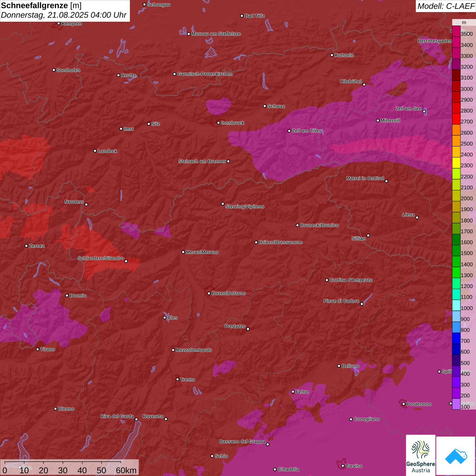Pick the 1500 m green legend swatch
The width and height of the screenshot is (476, 476).
(x=456, y=251)
